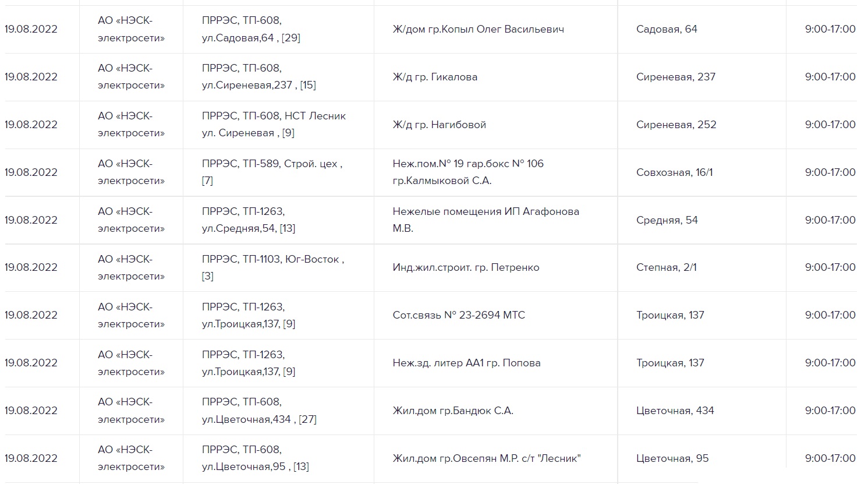Image resolution: width=868 pixels, height=484 pixels.
Task: Select the ТП-589 Строй. цех cell
Action: pos(272,172)
